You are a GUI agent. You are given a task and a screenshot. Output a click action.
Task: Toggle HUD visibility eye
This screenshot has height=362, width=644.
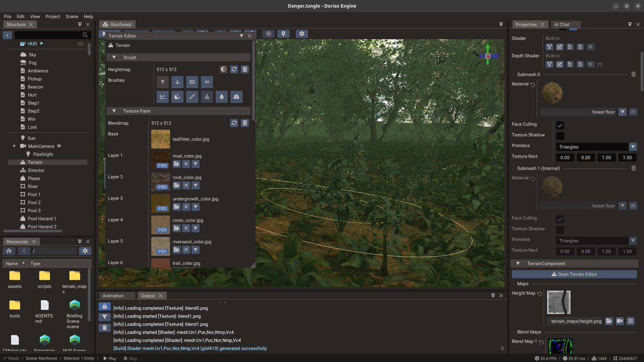[x=80, y=43]
